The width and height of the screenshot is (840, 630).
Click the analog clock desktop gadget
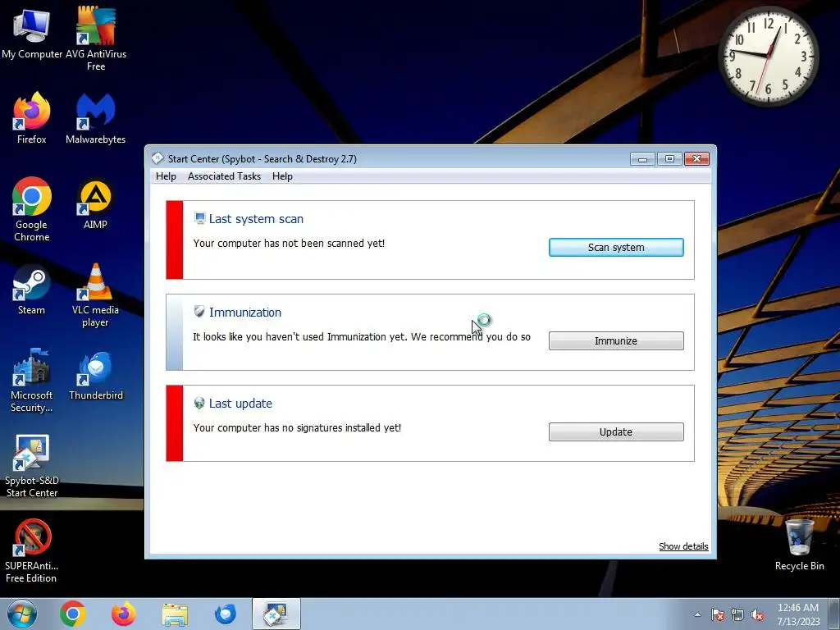[x=768, y=57]
